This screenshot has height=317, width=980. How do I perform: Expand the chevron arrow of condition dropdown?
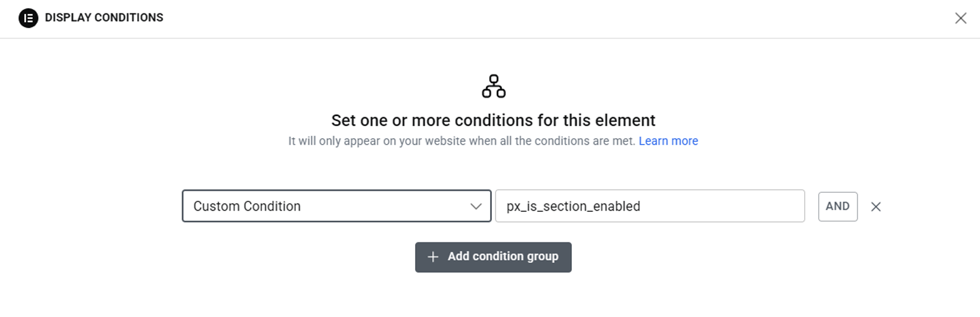click(x=475, y=207)
